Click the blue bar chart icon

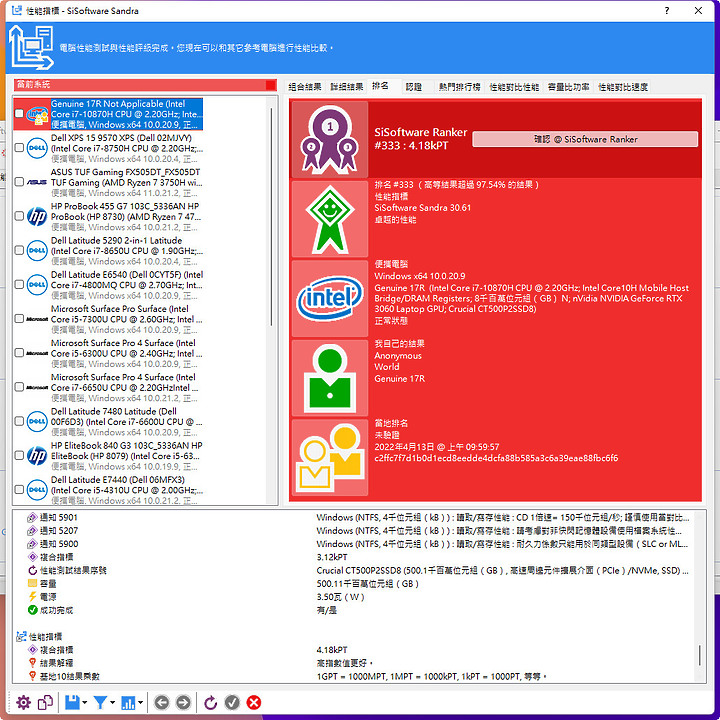click(x=128, y=702)
